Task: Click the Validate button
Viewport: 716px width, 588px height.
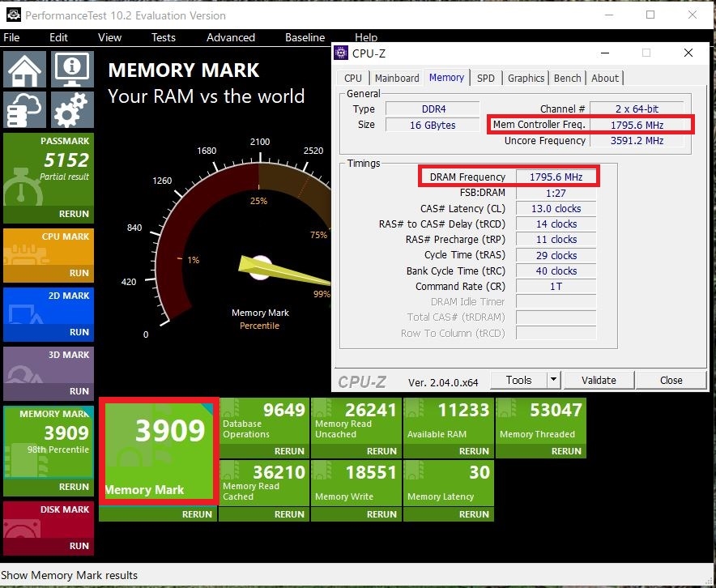Action: coord(599,381)
